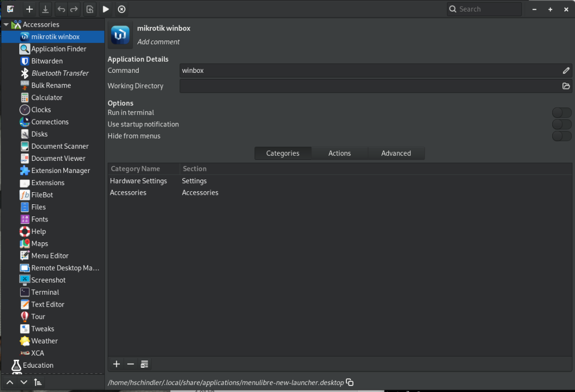Collapse the Accessories category tree
The image size is (575, 392).
tap(6, 24)
